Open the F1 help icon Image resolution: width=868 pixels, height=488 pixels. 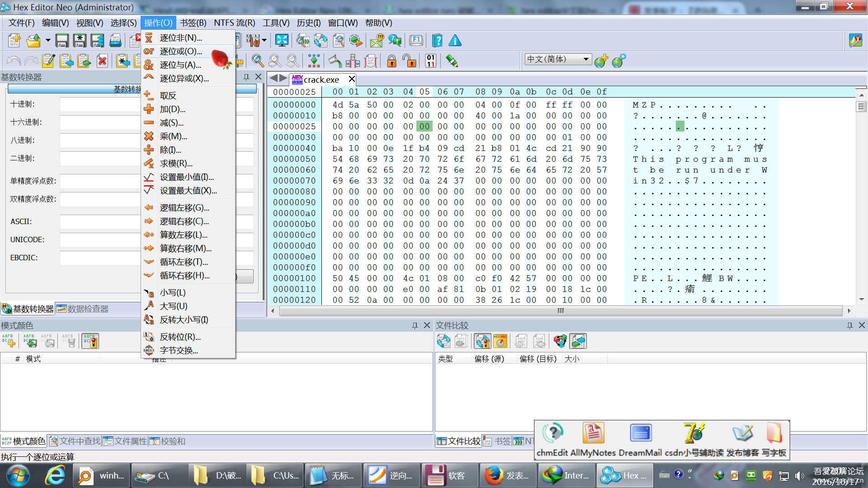tap(416, 41)
